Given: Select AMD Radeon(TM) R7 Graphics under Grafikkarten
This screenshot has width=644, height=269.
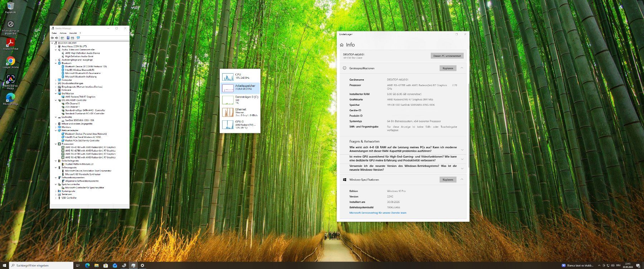Looking at the screenshot, I should (x=80, y=97).
